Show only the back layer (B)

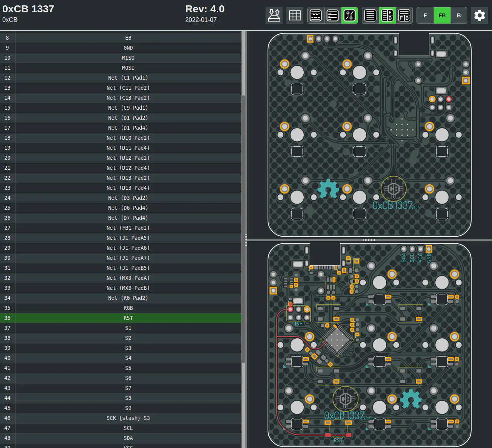pos(459,15)
